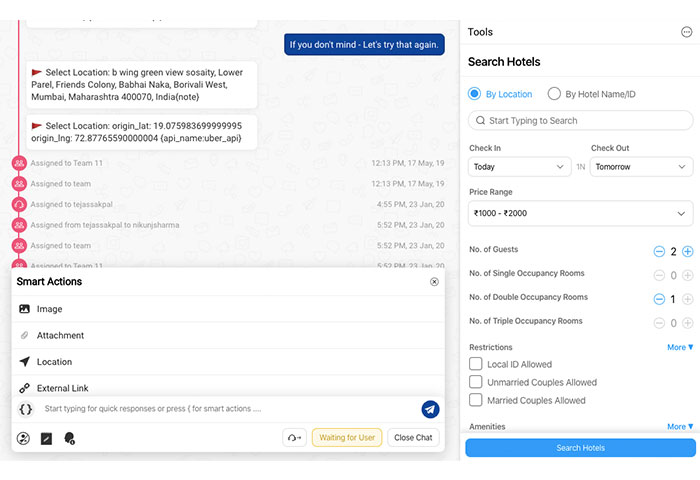Check Unmarried Couples Allowed
The height and width of the screenshot is (480, 700).
pyautogui.click(x=476, y=382)
